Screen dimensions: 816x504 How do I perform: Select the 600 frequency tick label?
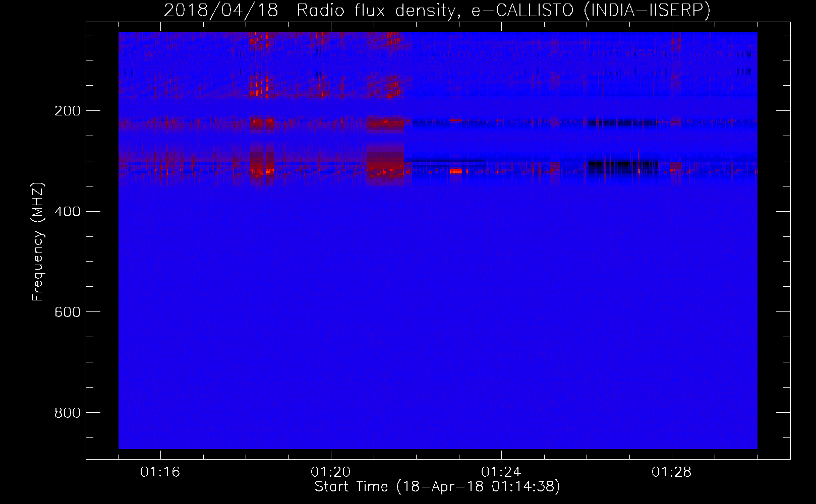pos(68,312)
